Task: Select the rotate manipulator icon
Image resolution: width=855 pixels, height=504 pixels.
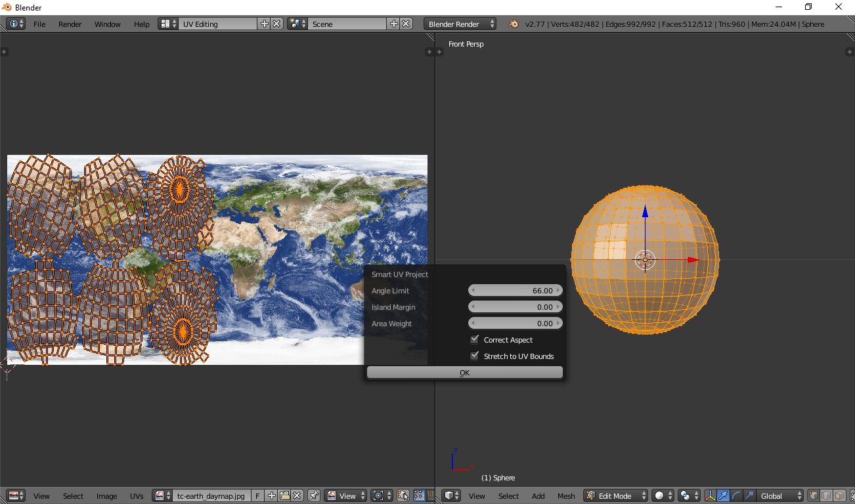Action: pos(736,496)
